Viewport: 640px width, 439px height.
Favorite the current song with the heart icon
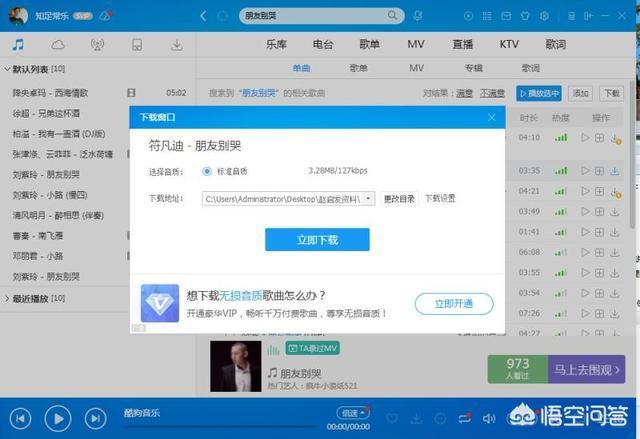tap(392, 418)
